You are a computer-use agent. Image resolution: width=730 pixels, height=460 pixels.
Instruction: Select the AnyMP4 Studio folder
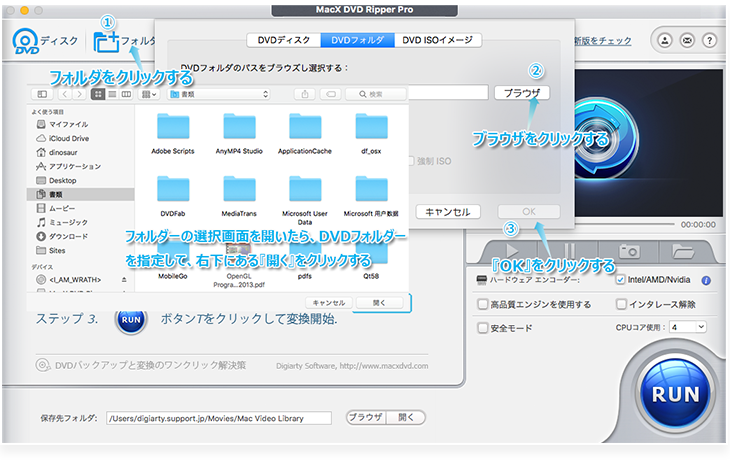(239, 134)
